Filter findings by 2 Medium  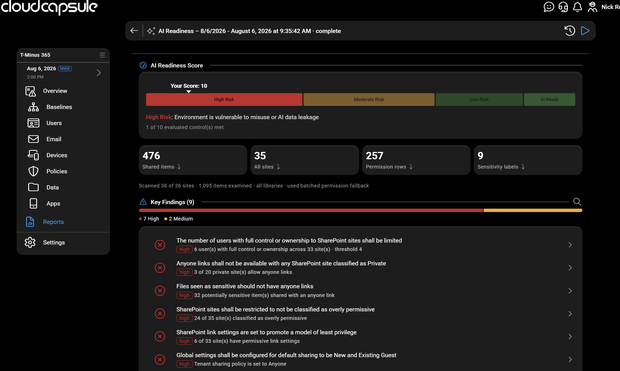tap(179, 219)
